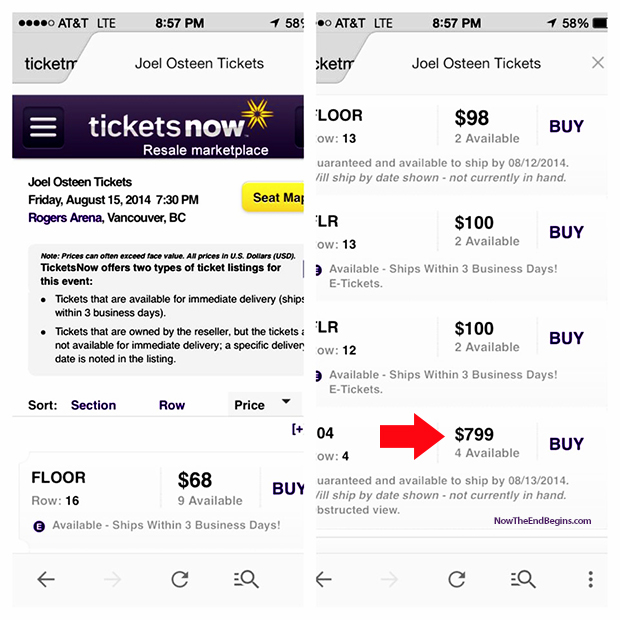Screen dimensions: 620x620
Task: Open the Price sort dropdown
Action: click(x=263, y=404)
